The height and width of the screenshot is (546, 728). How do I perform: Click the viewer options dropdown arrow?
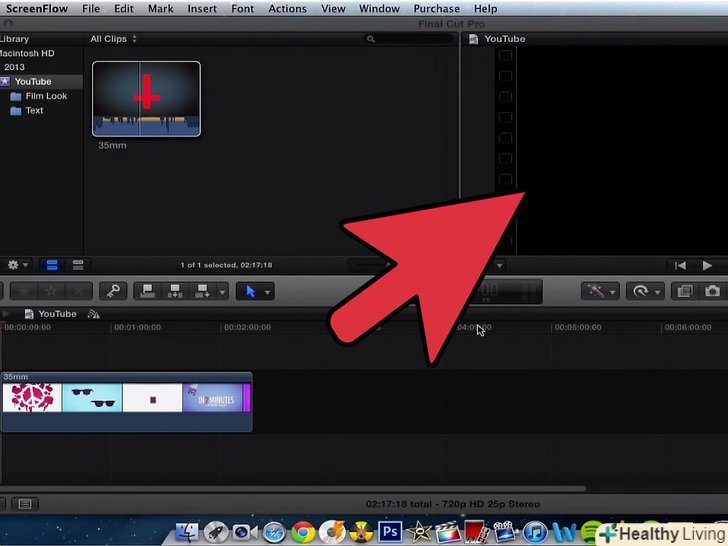pos(500,266)
